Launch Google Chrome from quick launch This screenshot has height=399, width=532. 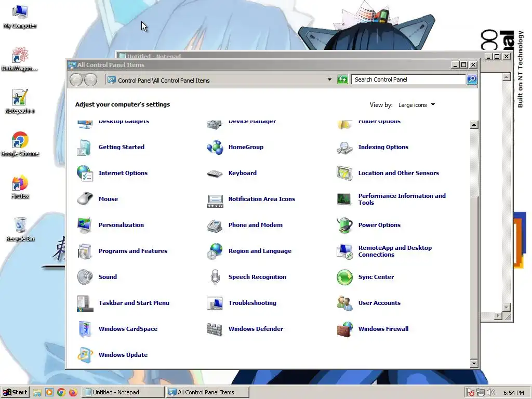pos(61,393)
